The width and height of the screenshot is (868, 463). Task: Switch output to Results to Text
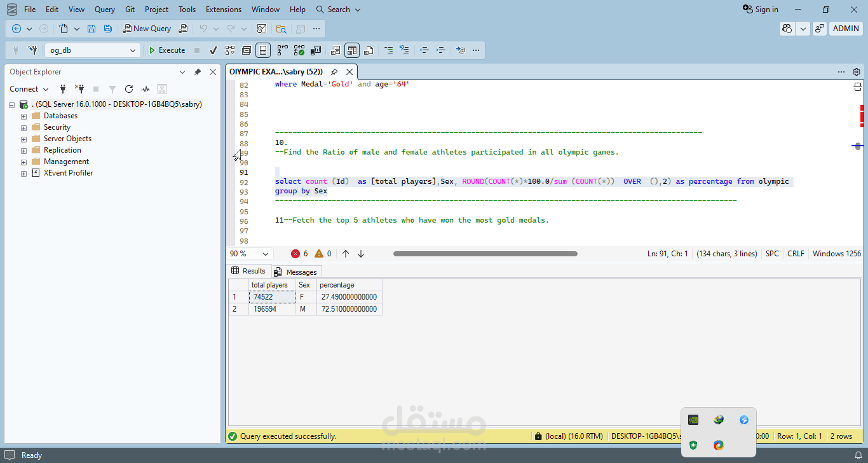click(335, 50)
